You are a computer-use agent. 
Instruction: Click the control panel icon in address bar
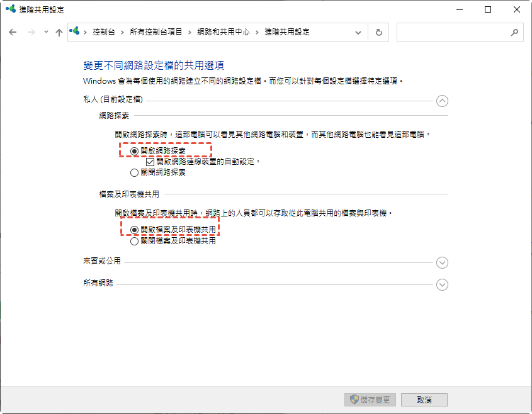pyautogui.click(x=74, y=31)
